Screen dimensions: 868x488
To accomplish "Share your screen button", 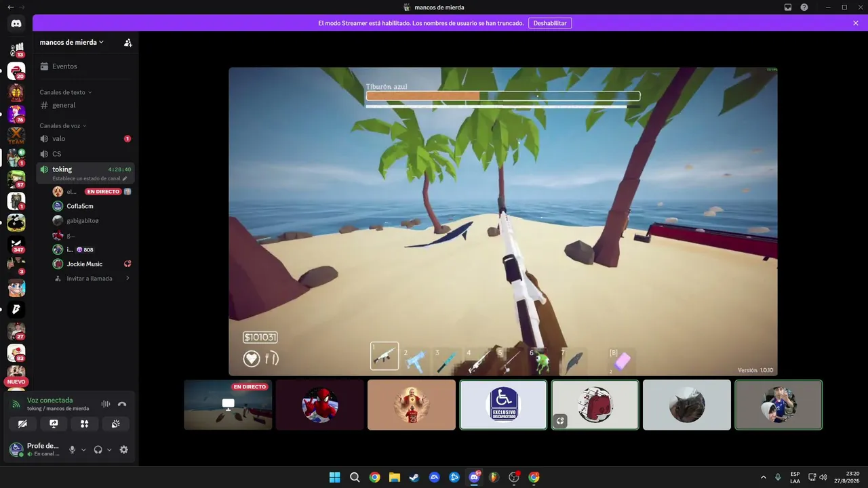I will point(54,424).
